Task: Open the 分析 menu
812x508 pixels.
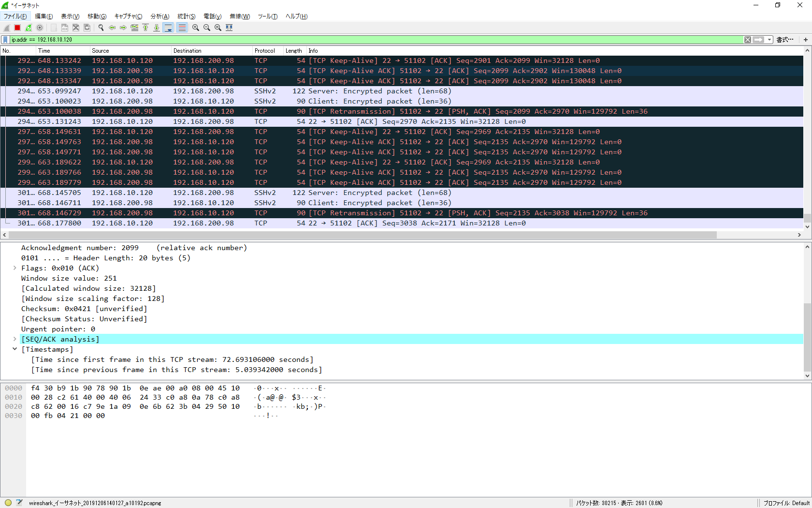Action: click(160, 16)
